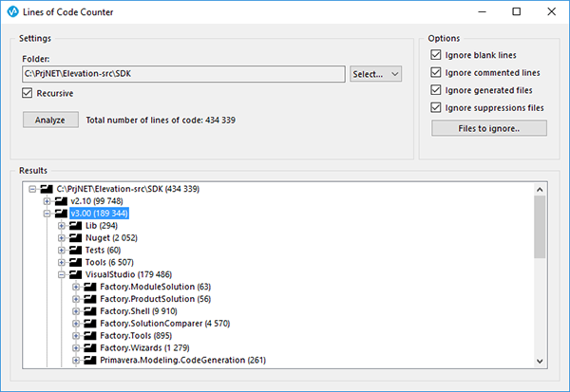Select the Factory.Shell (9 910) row
This screenshot has width=570, height=392.
139,311
